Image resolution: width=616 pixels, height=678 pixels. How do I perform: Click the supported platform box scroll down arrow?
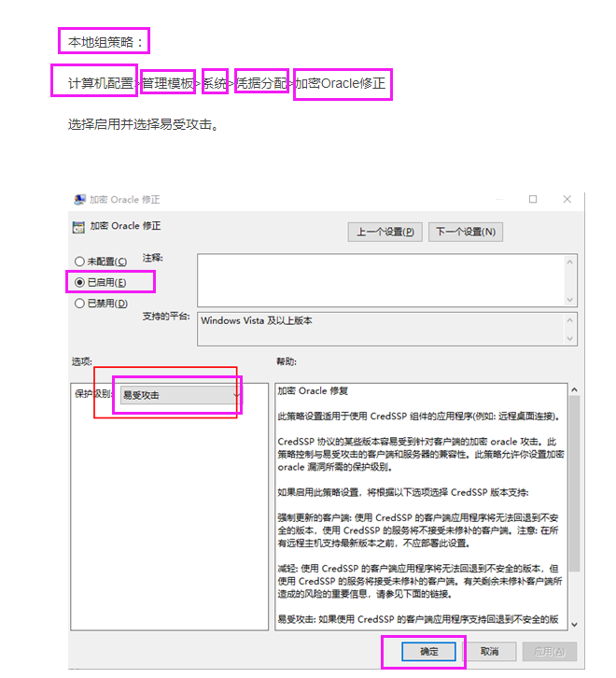tap(569, 338)
